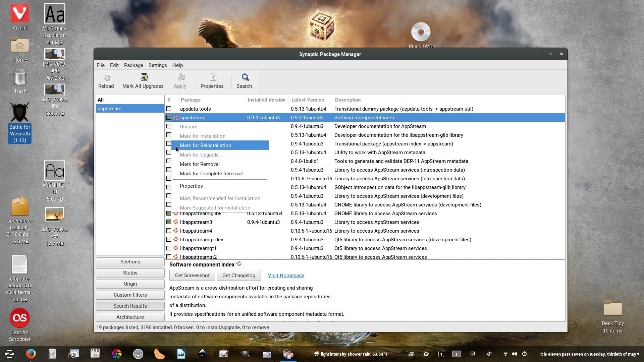This screenshot has width=644, height=362.
Task: Launch the screenshot camera app from the taskbar
Action: point(74,354)
